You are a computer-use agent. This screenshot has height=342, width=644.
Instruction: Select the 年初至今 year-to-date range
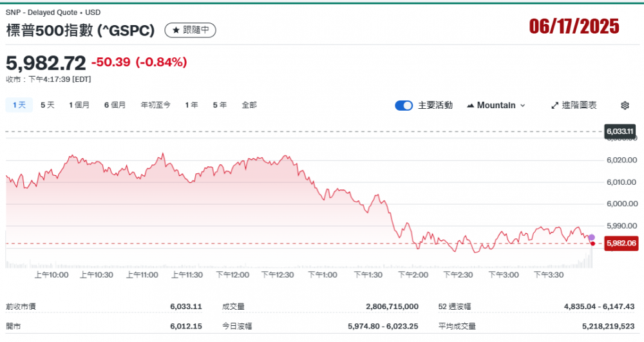155,105
